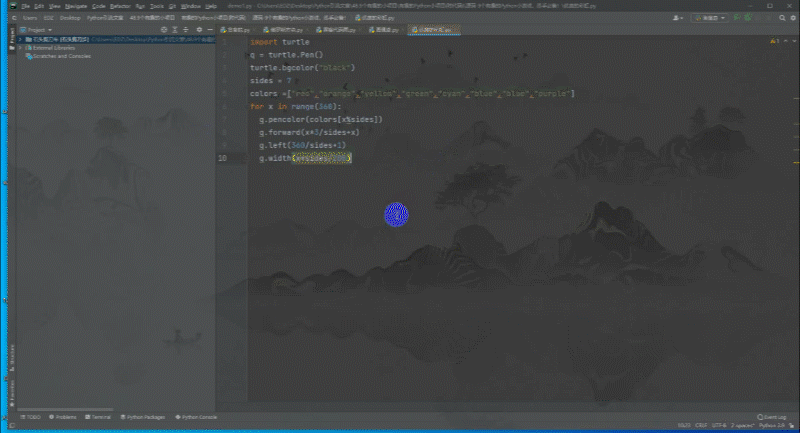Open the Navigate menu

tap(76, 6)
